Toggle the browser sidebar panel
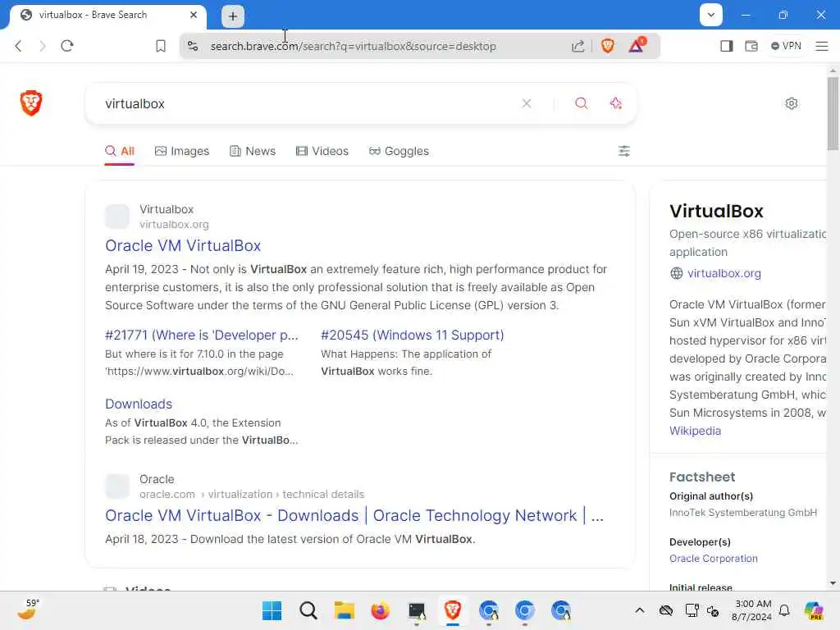Viewport: 840px width, 630px height. [727, 46]
